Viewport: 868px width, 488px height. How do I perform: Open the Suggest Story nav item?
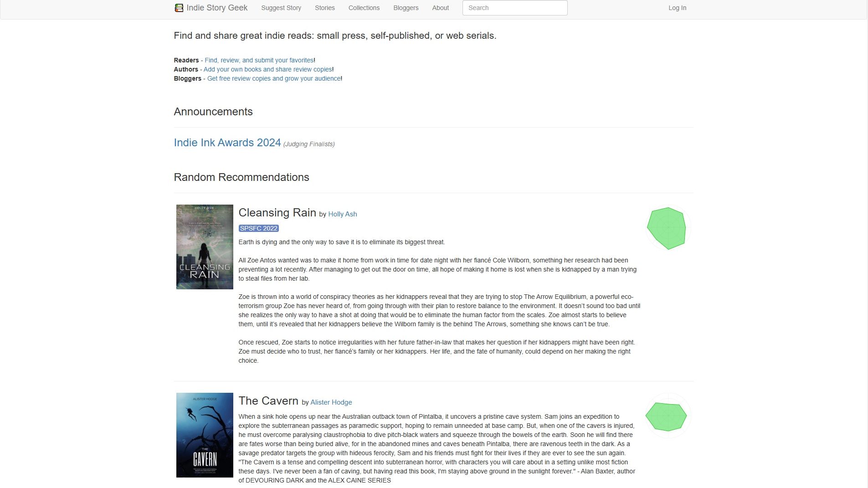[281, 8]
